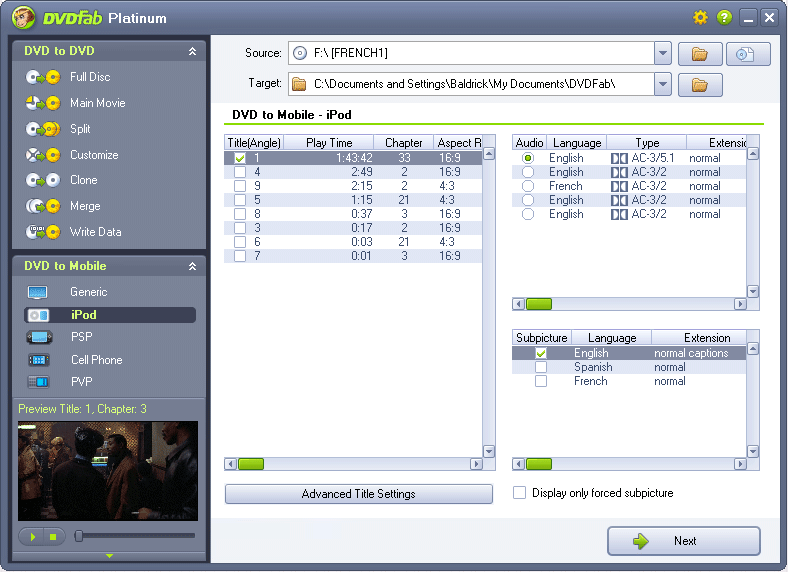Select the Split mode icon

click(x=43, y=129)
